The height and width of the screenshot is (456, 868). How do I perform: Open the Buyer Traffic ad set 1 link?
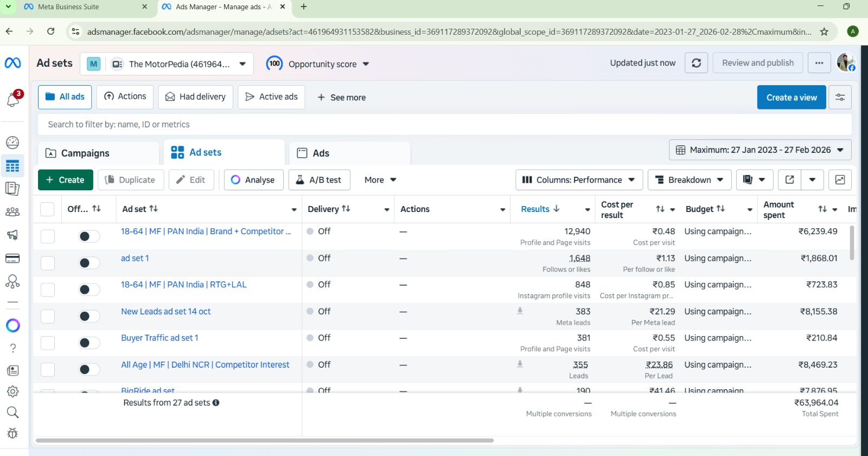159,338
